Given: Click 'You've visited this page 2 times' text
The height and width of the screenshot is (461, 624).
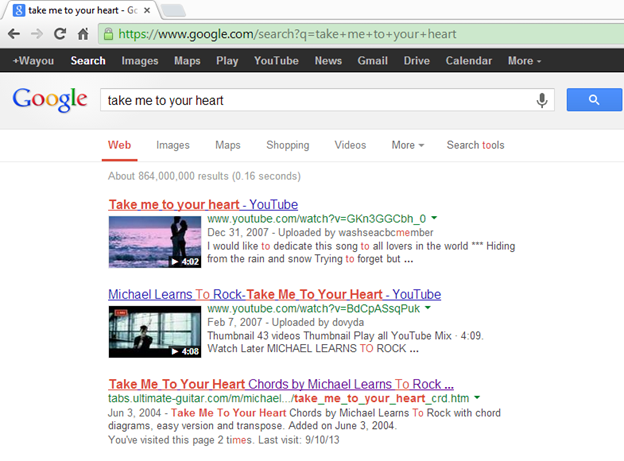Looking at the screenshot, I should click(x=180, y=440).
